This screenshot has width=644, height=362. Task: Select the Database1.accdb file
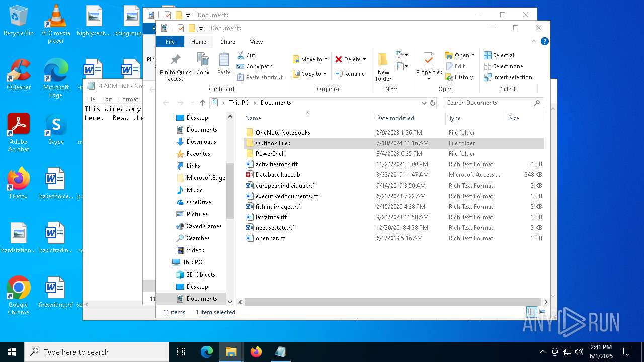(x=393, y=175)
